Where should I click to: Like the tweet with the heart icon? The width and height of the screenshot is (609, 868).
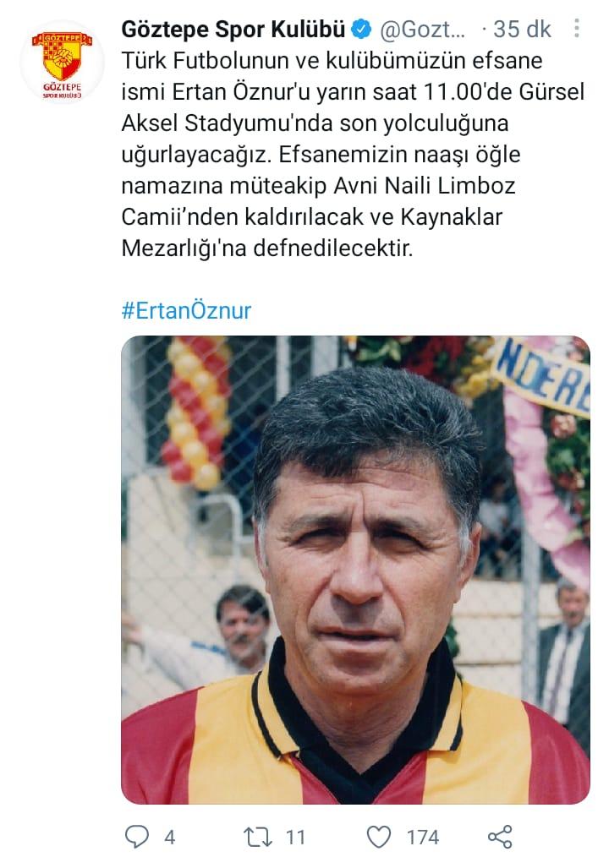pos(380,837)
